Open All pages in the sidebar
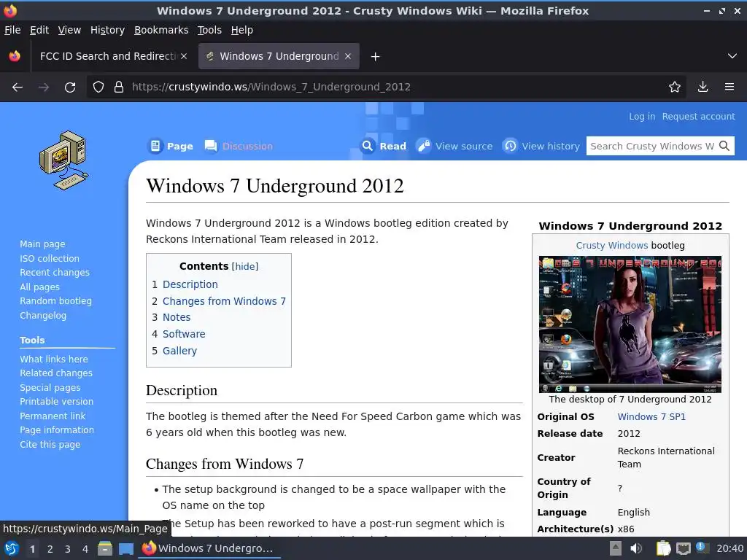 (39, 287)
